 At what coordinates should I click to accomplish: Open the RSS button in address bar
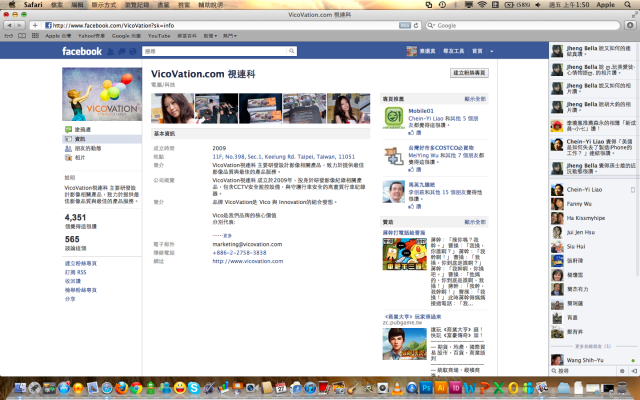tap(404, 25)
